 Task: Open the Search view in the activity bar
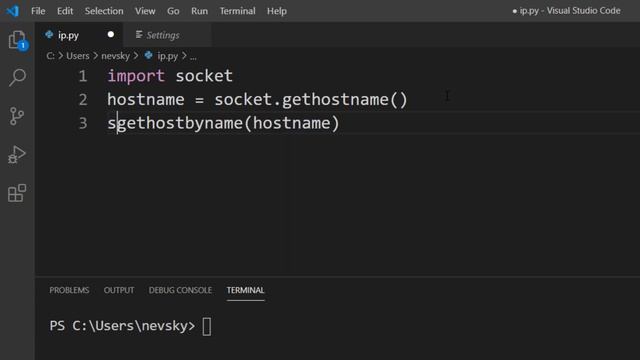(17, 77)
